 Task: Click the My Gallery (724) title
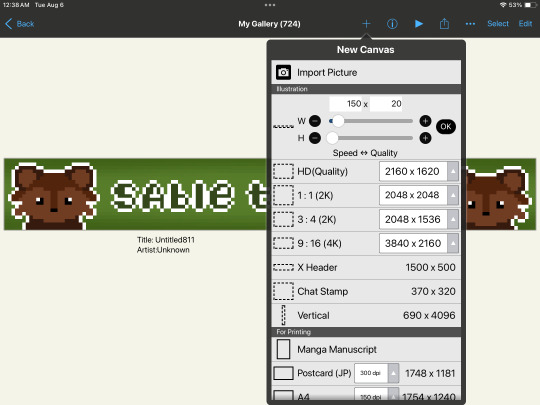[x=269, y=24]
